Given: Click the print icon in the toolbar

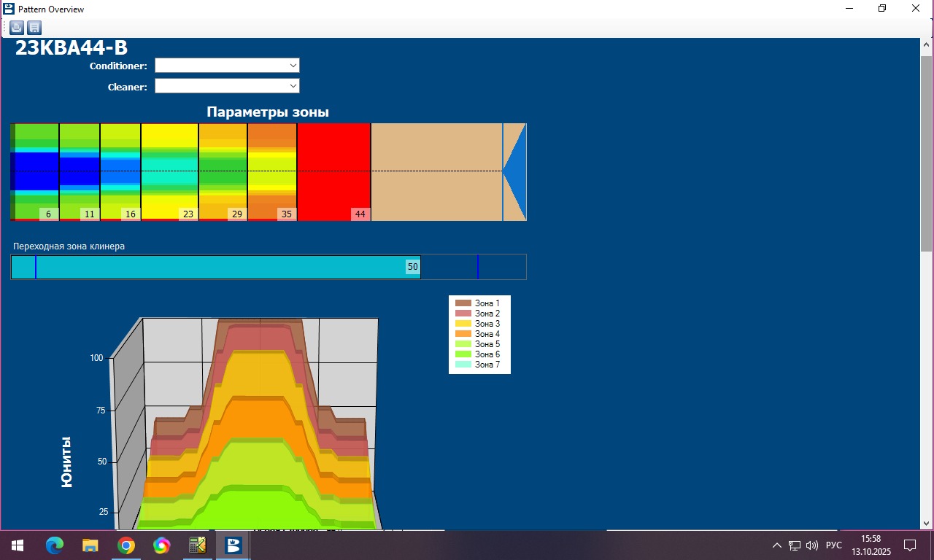Looking at the screenshot, I should point(16,28).
